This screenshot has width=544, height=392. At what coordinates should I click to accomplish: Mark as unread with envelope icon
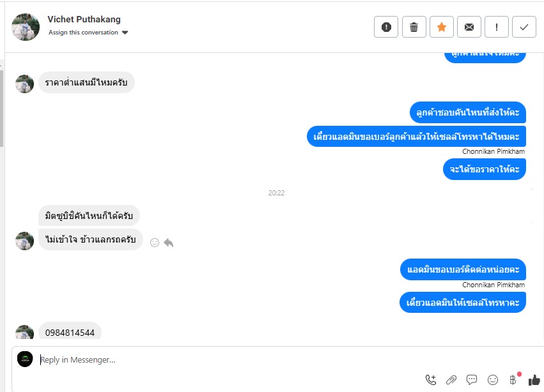[469, 27]
